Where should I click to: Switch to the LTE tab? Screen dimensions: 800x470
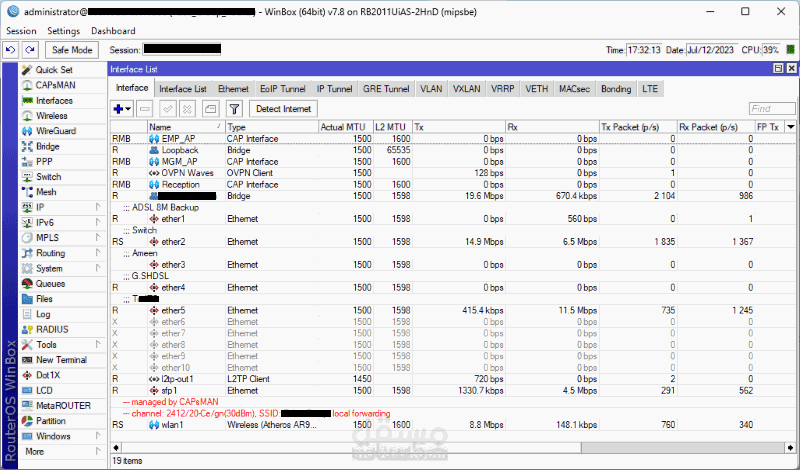pos(650,89)
